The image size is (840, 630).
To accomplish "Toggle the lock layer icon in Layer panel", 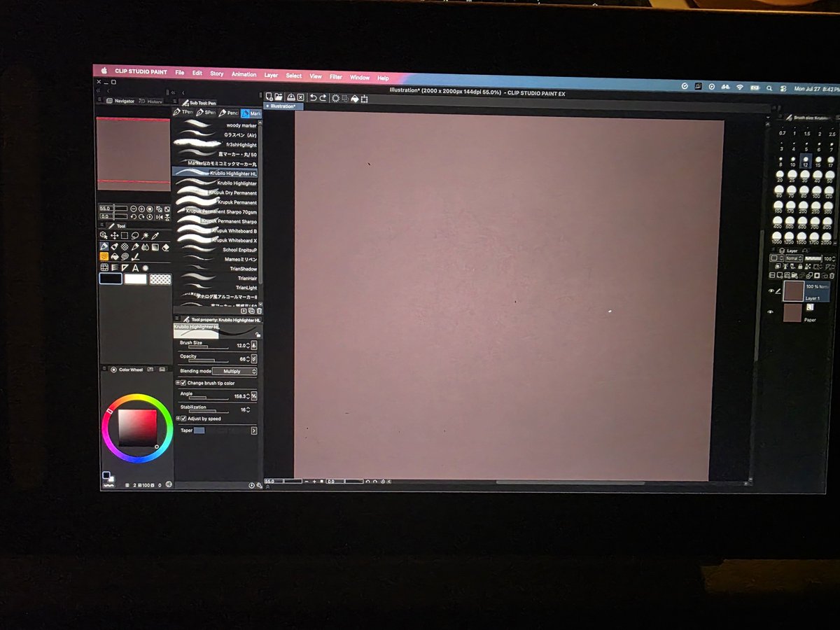I will [x=800, y=267].
